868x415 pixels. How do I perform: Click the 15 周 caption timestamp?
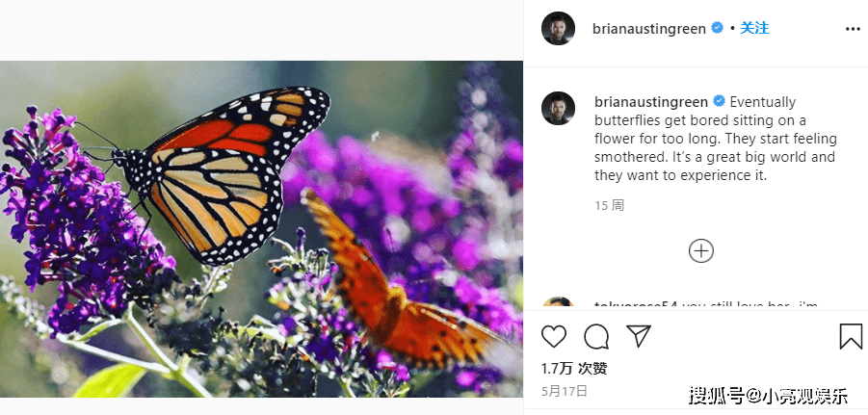pos(610,206)
